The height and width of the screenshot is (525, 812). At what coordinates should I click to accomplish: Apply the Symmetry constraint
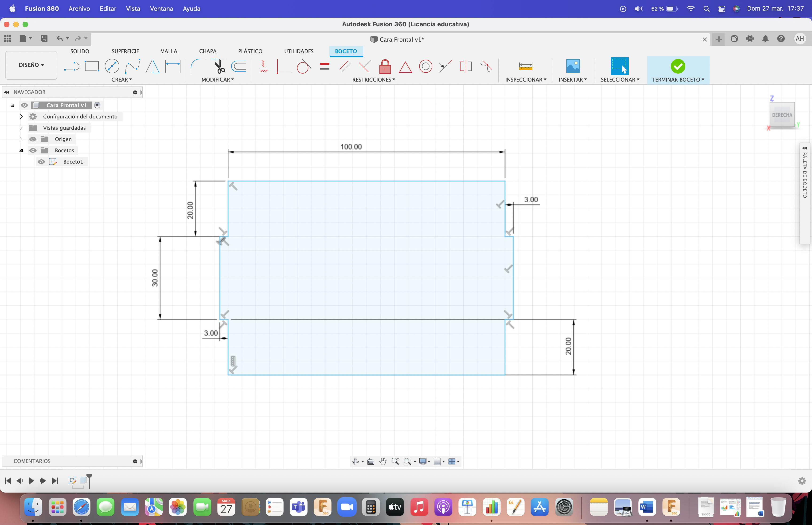pos(466,66)
